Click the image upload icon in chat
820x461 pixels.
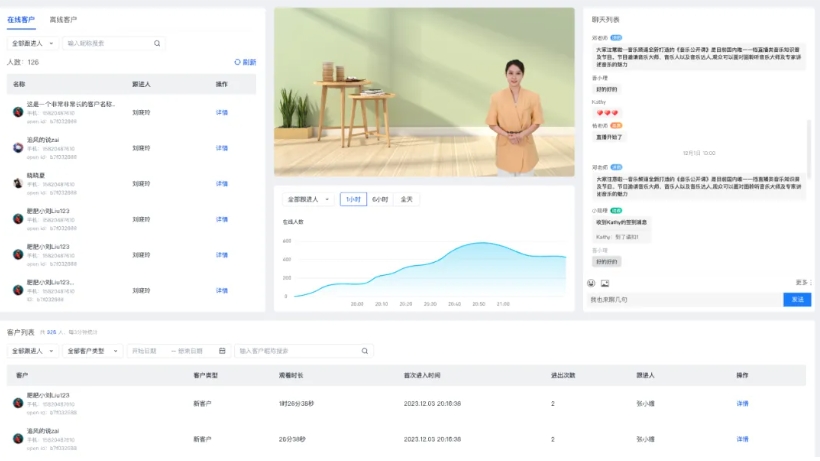[x=605, y=283]
